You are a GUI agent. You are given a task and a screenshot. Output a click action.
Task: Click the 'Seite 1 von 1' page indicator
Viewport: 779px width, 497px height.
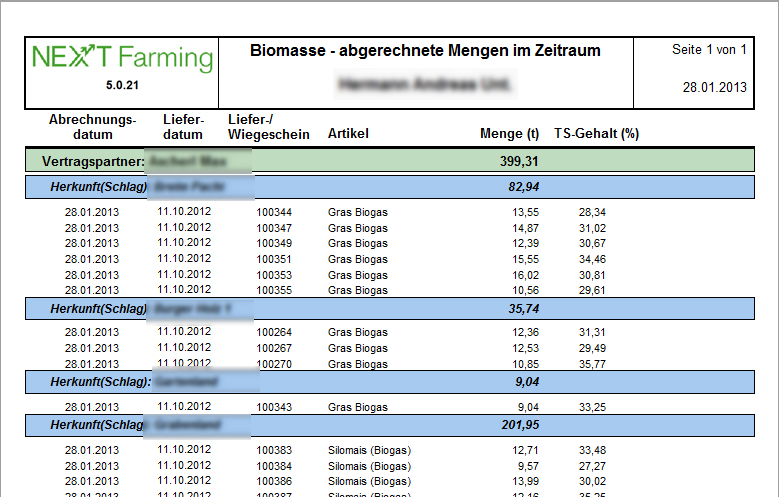click(x=709, y=50)
